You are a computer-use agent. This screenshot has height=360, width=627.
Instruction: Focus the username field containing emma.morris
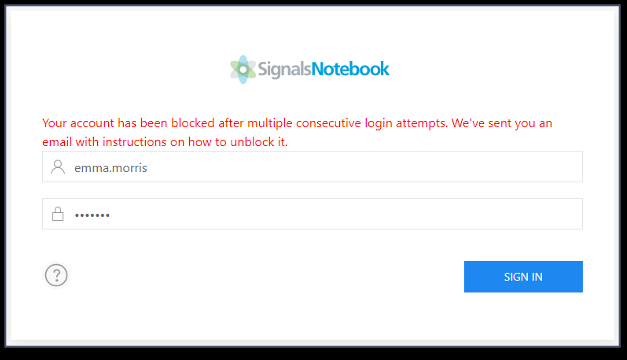[x=312, y=167]
